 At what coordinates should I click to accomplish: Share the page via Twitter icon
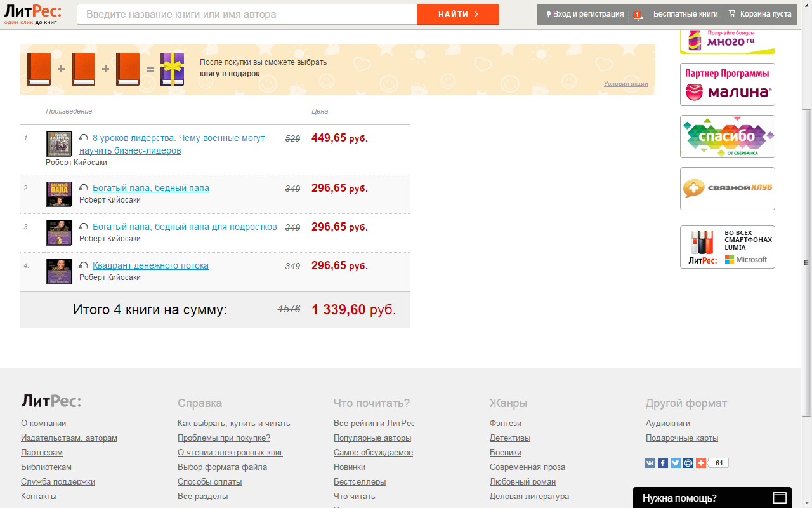click(676, 463)
